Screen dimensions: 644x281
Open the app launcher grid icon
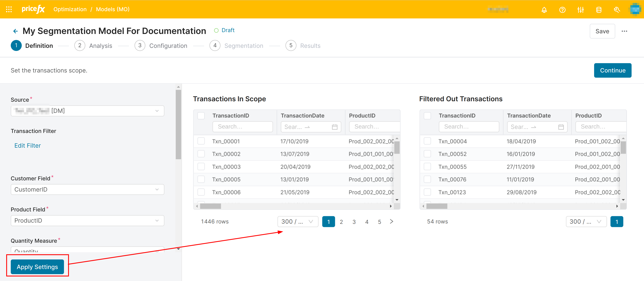coord(9,9)
